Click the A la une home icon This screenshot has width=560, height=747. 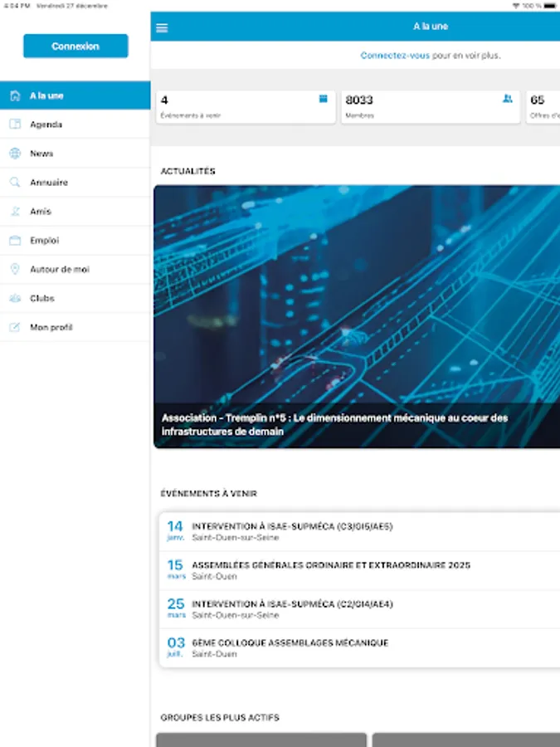point(15,95)
